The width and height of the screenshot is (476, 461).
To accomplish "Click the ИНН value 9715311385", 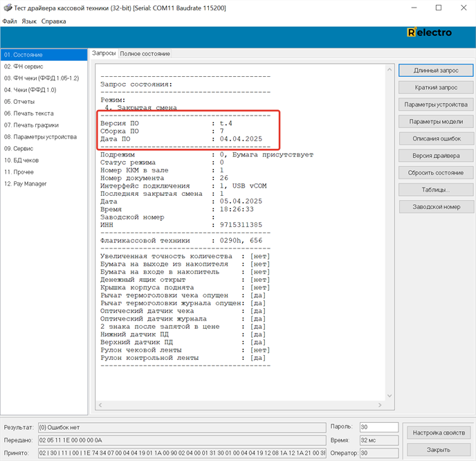I will (x=241, y=225).
